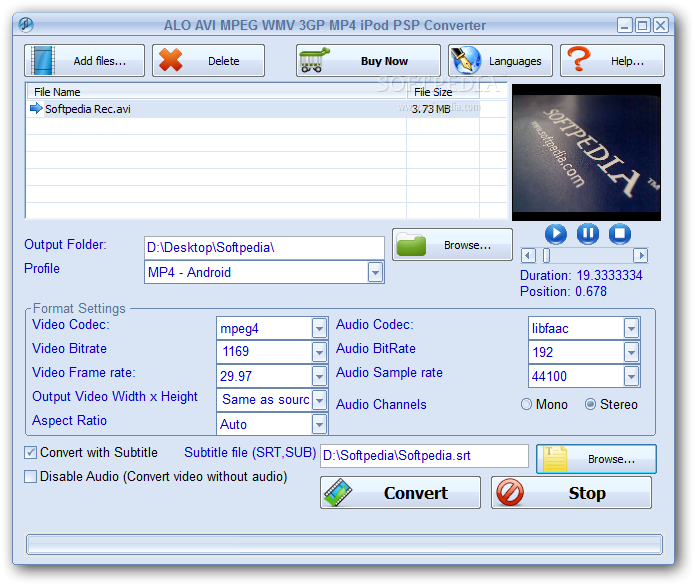Click the video preview thumbnail
This screenshot has height=585, width=695.
coord(586,152)
